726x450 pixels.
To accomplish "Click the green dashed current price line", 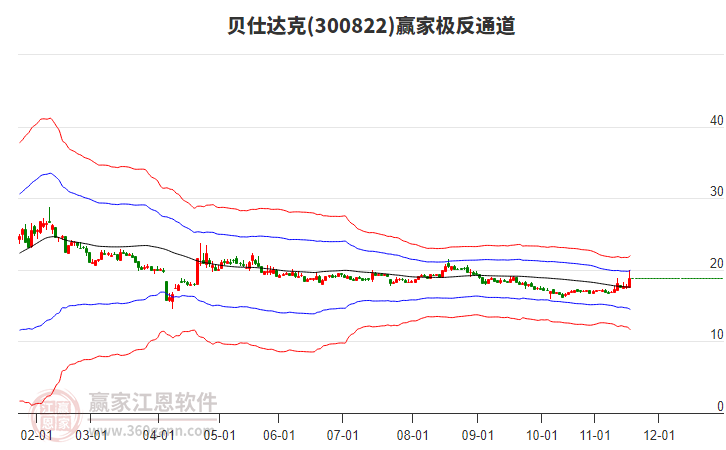I will click(x=678, y=278).
